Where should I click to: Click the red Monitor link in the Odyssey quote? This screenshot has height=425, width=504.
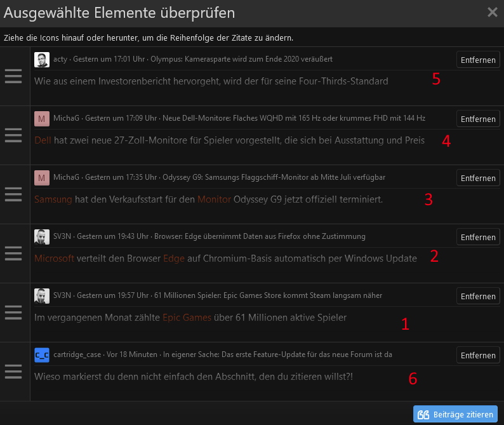[x=214, y=199]
